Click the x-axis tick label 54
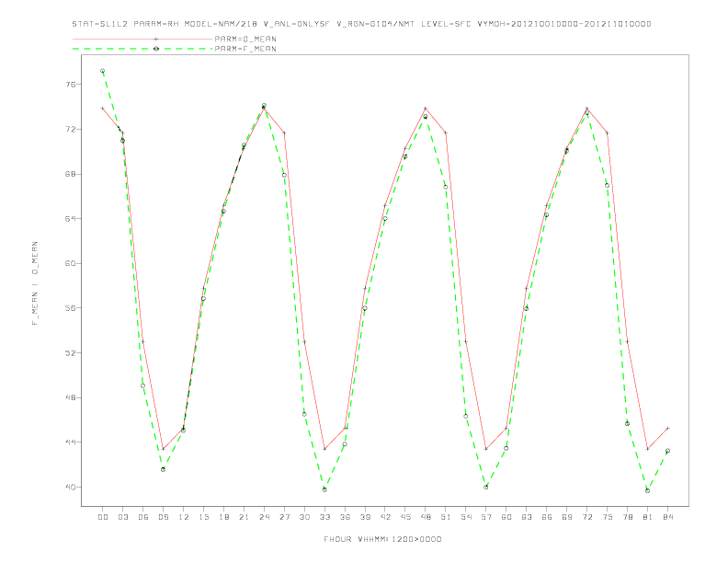This screenshot has width=728, height=563. [x=466, y=517]
